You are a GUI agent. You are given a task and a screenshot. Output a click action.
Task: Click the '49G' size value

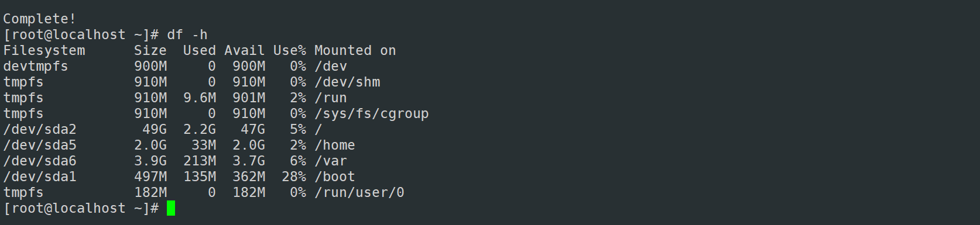click(155, 129)
